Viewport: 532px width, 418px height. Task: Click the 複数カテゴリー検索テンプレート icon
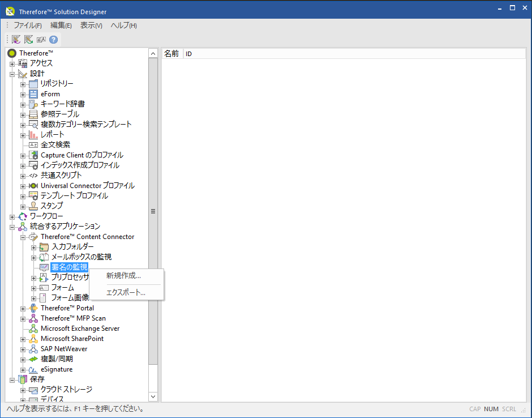pos(33,124)
